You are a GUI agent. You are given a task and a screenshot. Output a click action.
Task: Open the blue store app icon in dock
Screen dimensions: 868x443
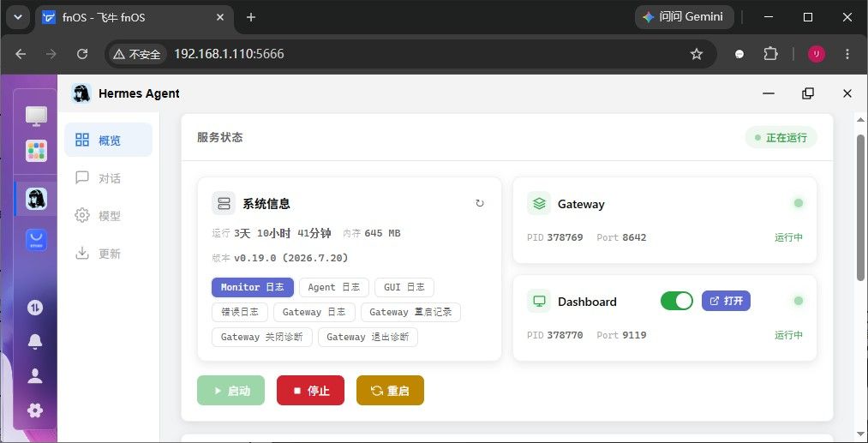36,240
